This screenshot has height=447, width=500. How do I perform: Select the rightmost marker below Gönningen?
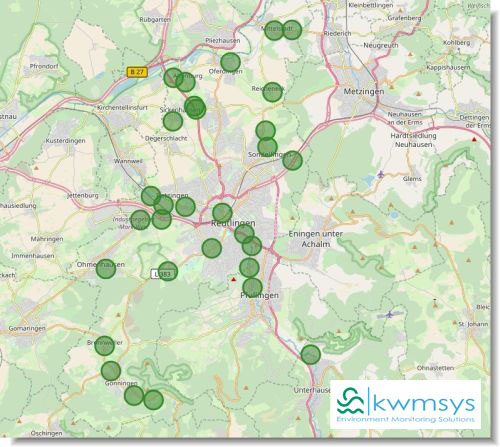coord(154,399)
